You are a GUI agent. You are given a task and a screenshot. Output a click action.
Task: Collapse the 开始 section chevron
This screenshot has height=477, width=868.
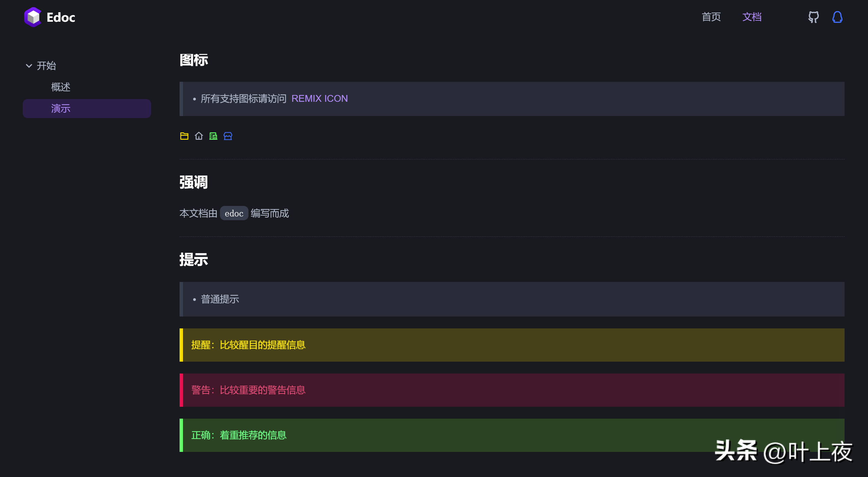click(x=29, y=65)
